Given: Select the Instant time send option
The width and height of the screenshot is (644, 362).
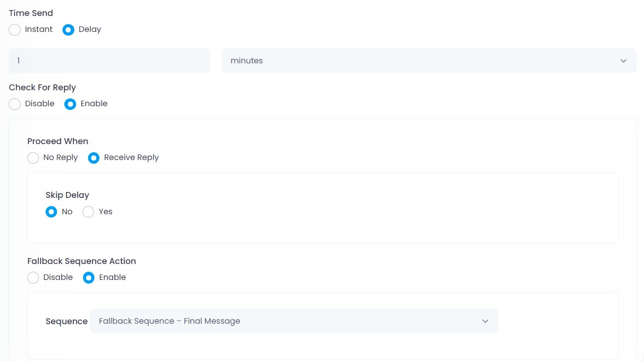Looking at the screenshot, I should coord(15,30).
